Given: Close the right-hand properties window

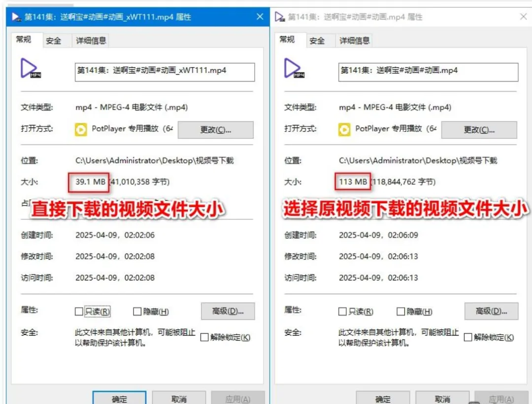Looking at the screenshot, I should click(x=524, y=17).
